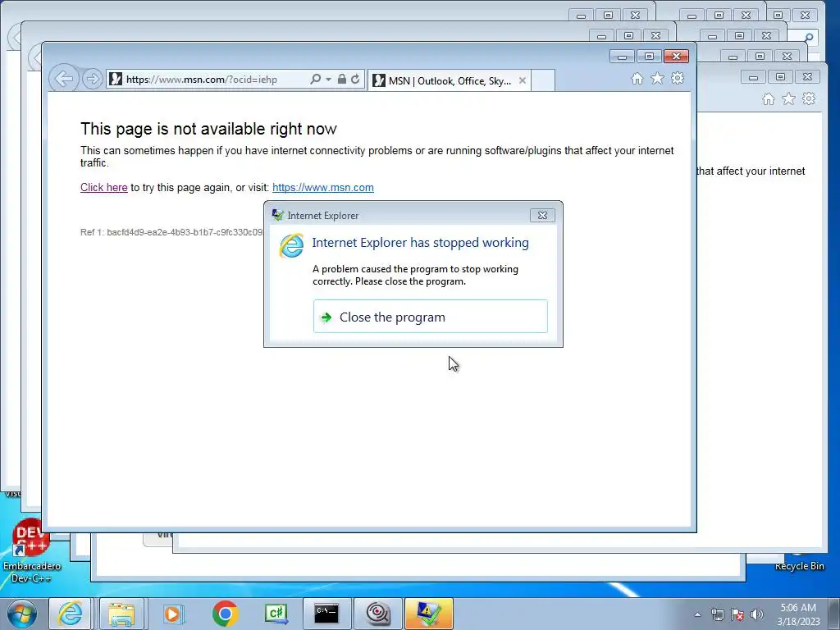Go back using the browser Back arrow
840x630 pixels.
pyautogui.click(x=64, y=80)
